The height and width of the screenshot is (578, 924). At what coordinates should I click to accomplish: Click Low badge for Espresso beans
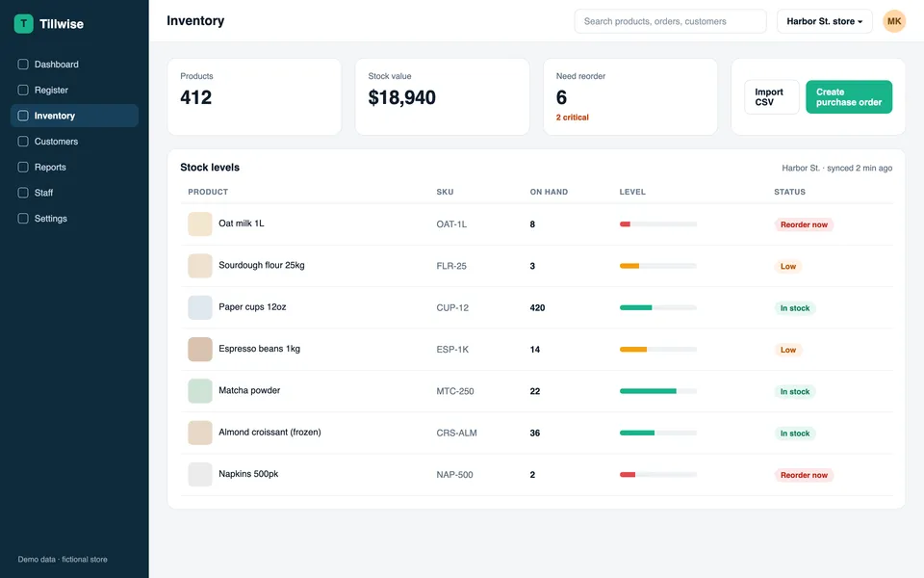788,350
